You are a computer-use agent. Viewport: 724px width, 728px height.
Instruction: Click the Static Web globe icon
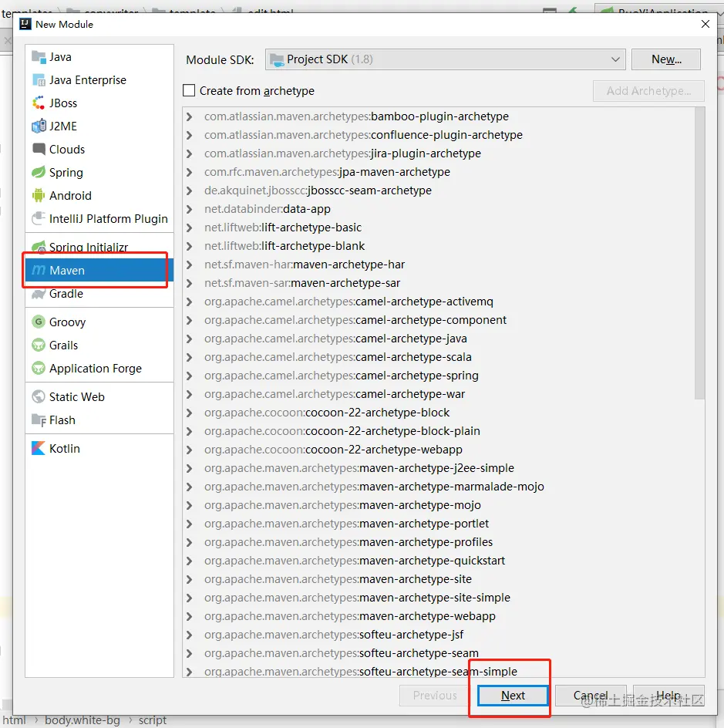tap(39, 396)
